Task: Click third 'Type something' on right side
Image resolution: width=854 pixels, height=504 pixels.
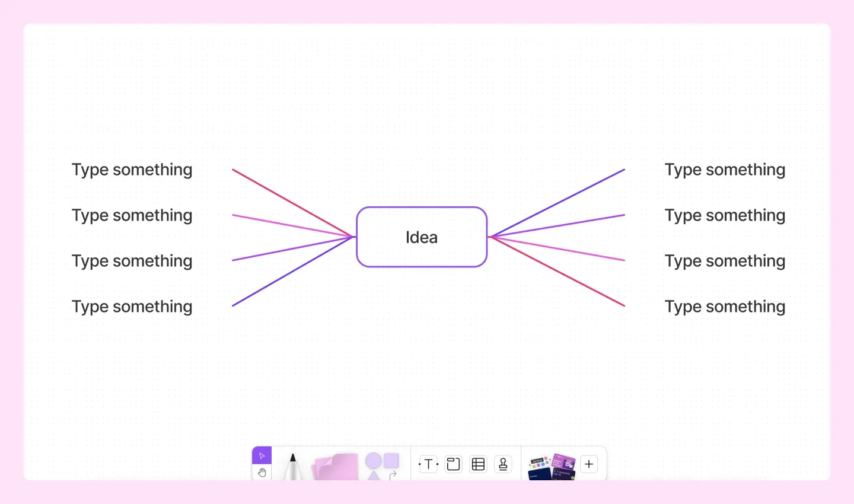Action: [x=725, y=261]
